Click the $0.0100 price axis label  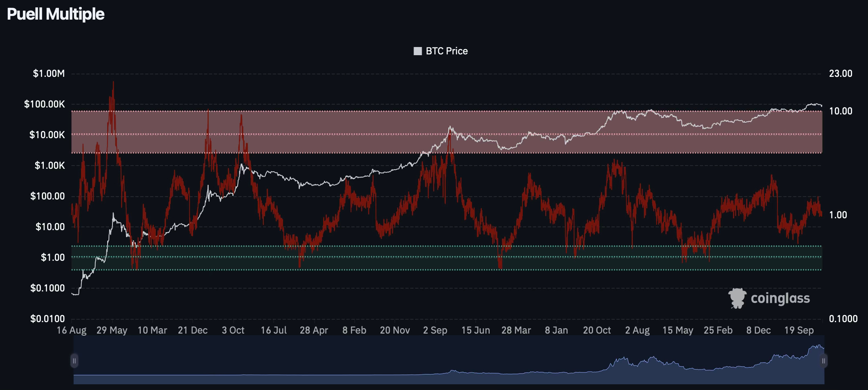pos(47,319)
